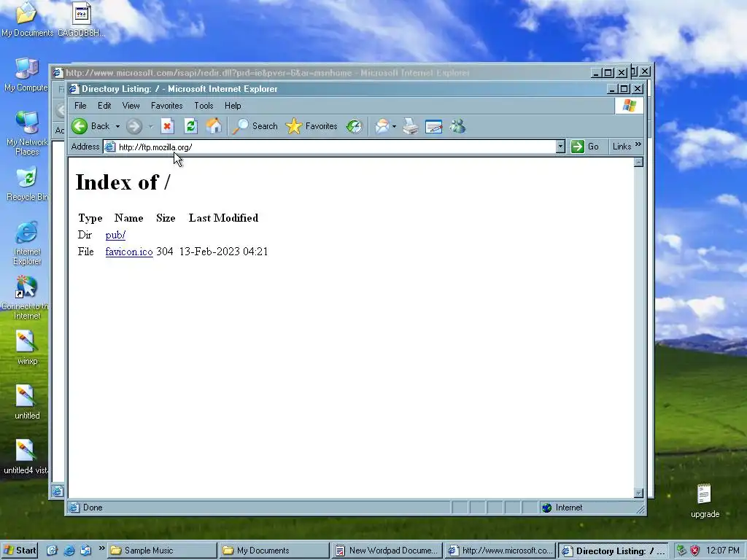Select My Network Places desktop icon
747x560 pixels.
point(27,133)
